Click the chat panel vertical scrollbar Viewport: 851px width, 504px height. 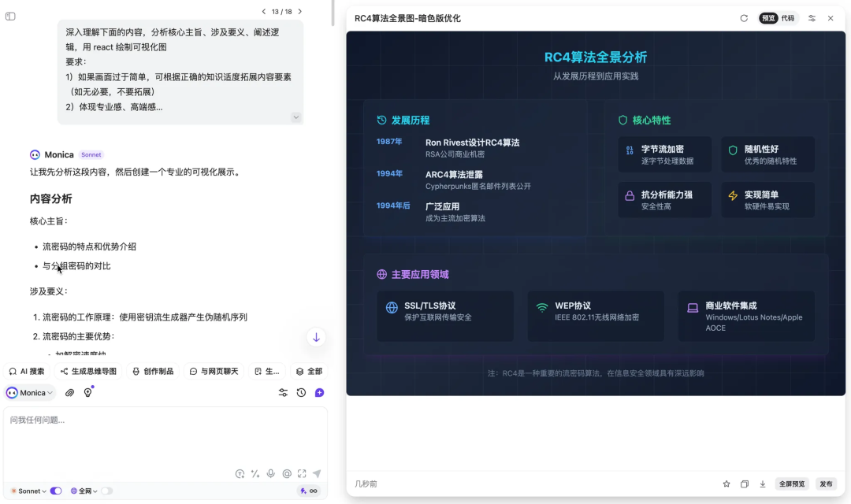click(x=333, y=13)
